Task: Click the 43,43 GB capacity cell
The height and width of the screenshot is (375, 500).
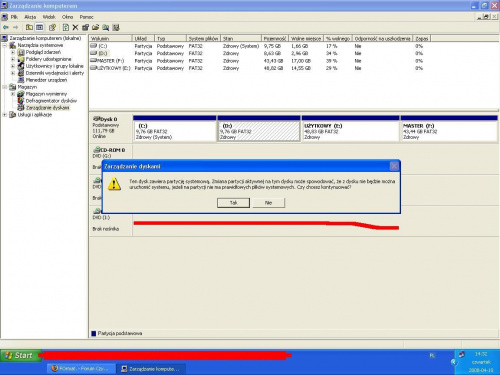Action: click(273, 61)
